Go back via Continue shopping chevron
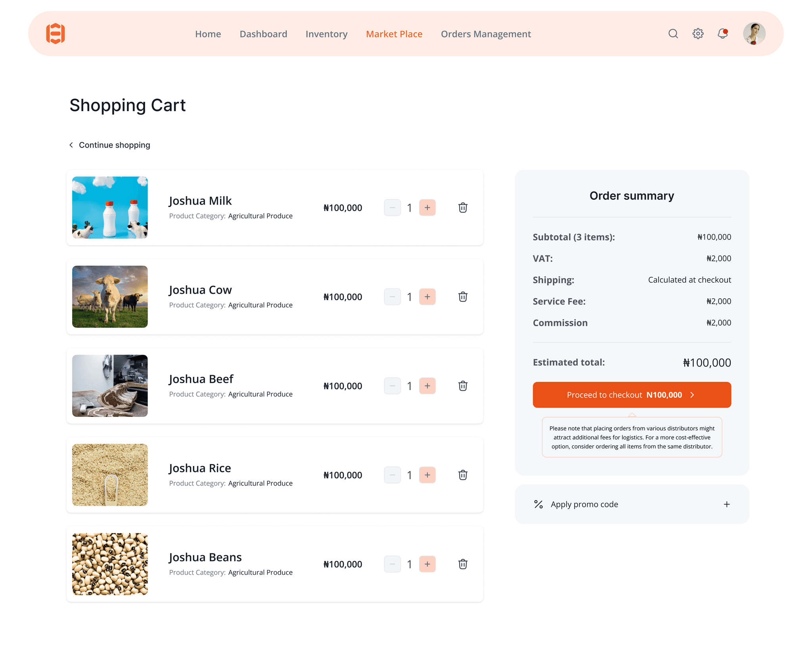This screenshot has height=656, width=812. click(71, 145)
